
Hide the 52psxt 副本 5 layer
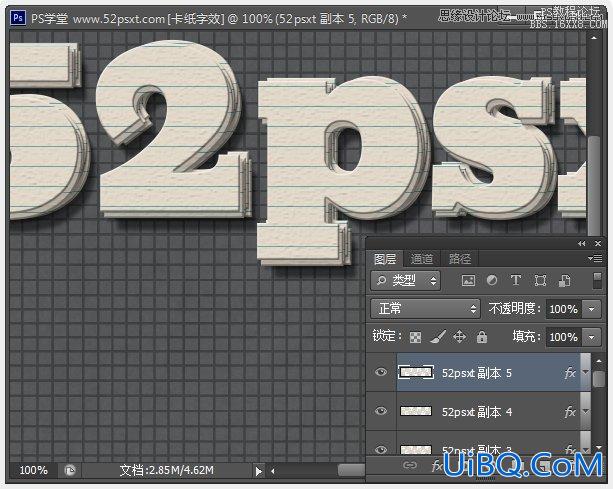coord(381,372)
